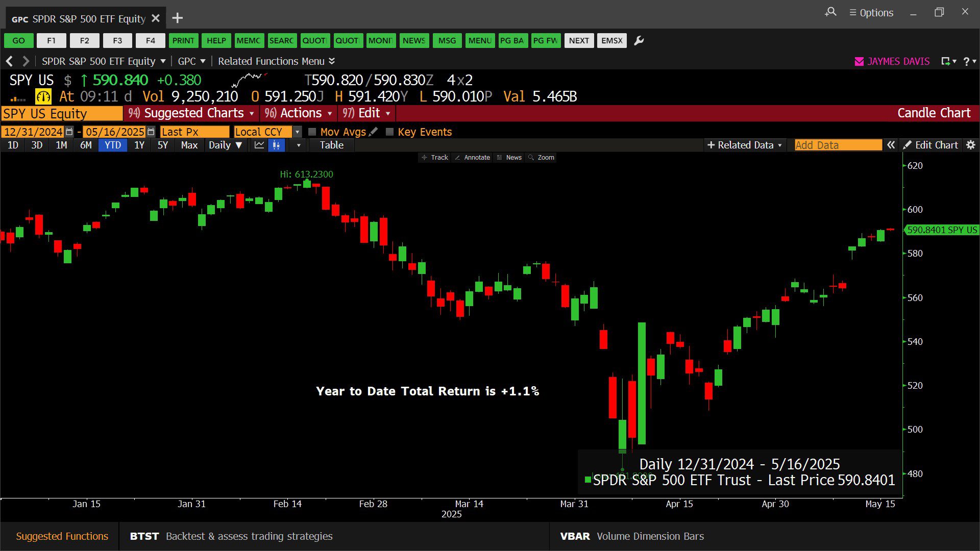Open Edit Chart
This screenshot has height=551, width=980.
coord(931,145)
